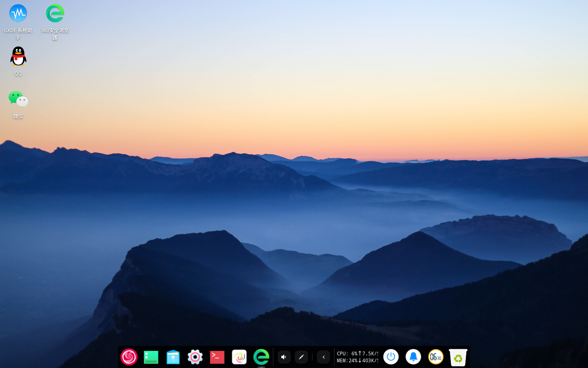Open the volume control in the tray
Screen dimensions: 588x368
click(284, 357)
